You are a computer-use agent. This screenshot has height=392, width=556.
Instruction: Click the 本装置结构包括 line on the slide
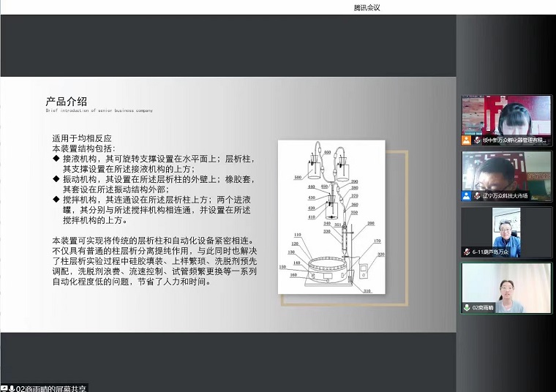click(x=83, y=148)
